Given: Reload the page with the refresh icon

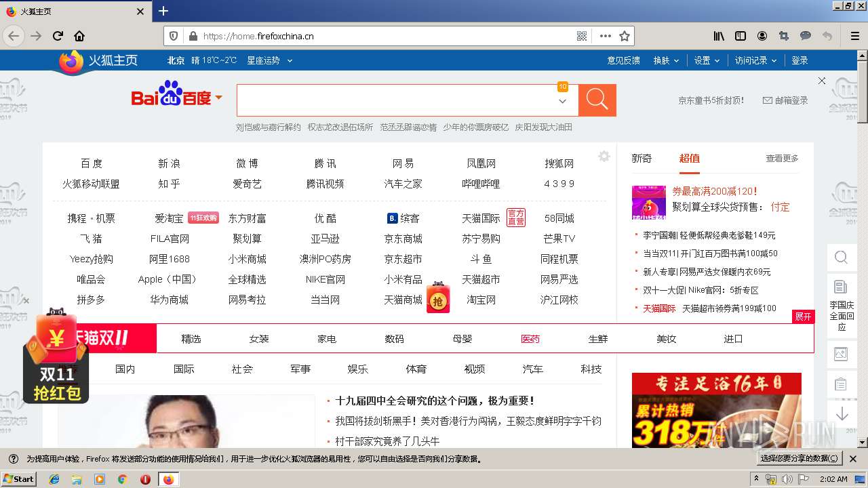Looking at the screenshot, I should coord(58,36).
